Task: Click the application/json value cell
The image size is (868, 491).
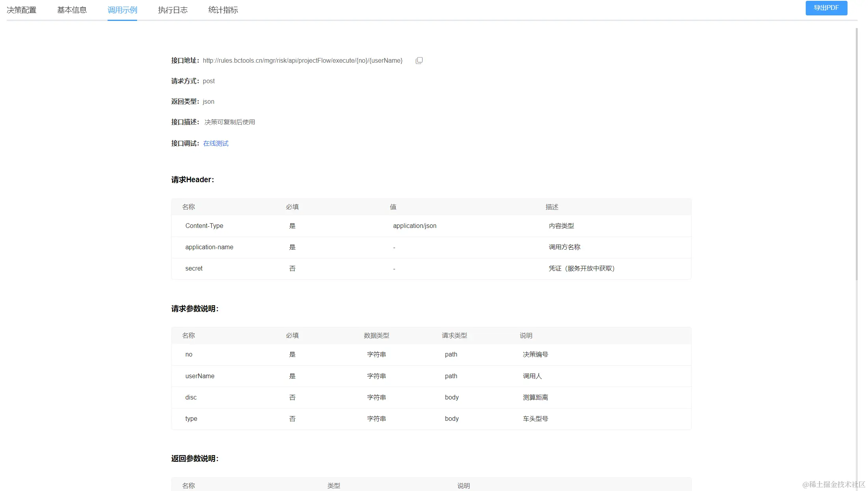Action: coord(414,226)
